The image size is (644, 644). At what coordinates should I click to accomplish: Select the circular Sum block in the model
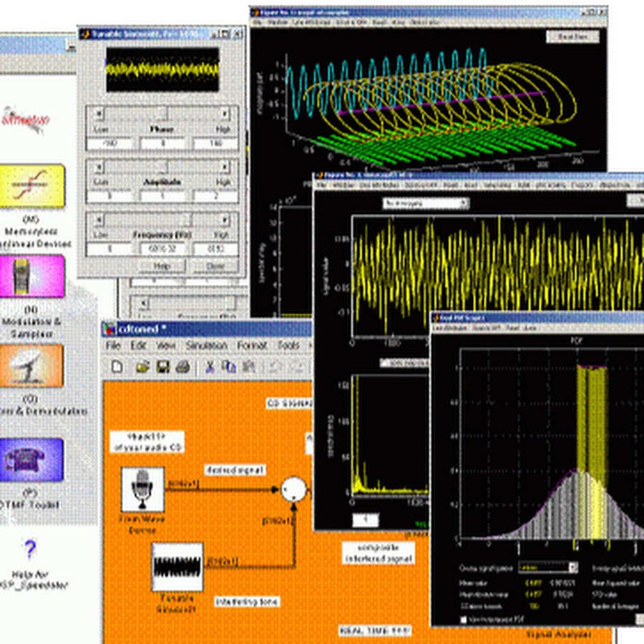(x=293, y=489)
